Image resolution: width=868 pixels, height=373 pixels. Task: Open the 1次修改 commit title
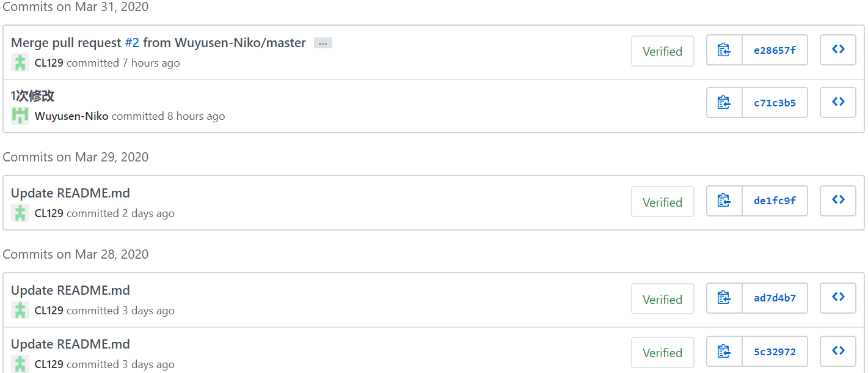(x=33, y=96)
